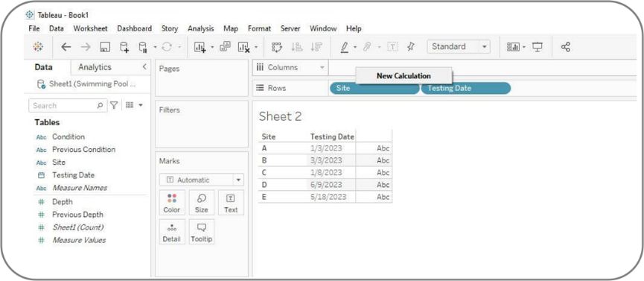
Task: Open the Dashboard menu
Action: click(x=134, y=28)
